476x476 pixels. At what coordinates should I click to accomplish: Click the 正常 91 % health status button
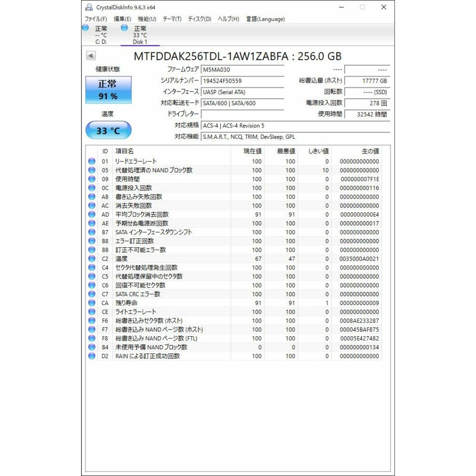[108, 90]
